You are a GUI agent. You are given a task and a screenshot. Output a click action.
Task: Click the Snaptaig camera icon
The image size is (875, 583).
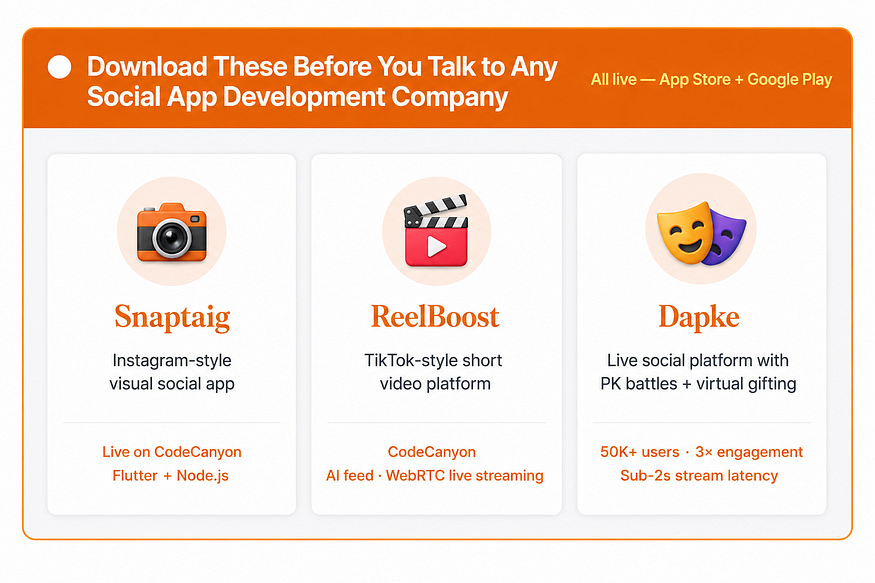tap(172, 231)
